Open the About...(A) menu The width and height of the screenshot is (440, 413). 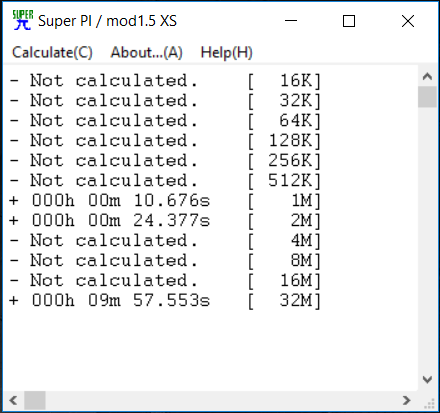click(x=147, y=52)
